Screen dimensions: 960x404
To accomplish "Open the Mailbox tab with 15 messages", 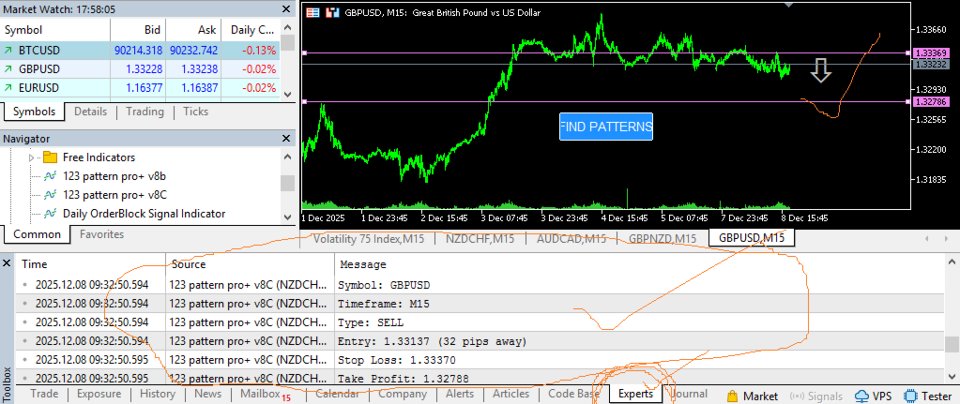I will click(263, 394).
